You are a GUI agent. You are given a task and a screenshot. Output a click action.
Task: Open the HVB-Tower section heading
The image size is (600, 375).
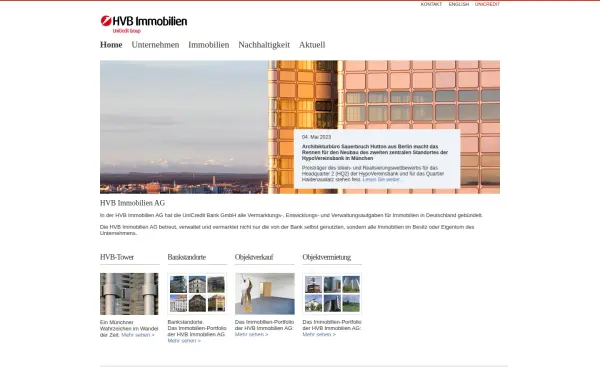point(117,257)
